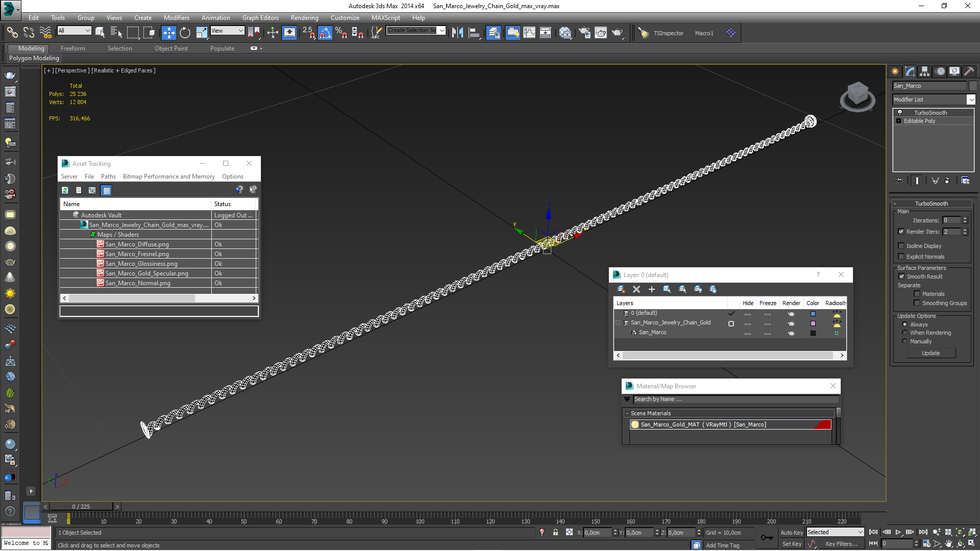Activate Select and Scale tool
Screen dimensions: 980x551
(x=202, y=33)
